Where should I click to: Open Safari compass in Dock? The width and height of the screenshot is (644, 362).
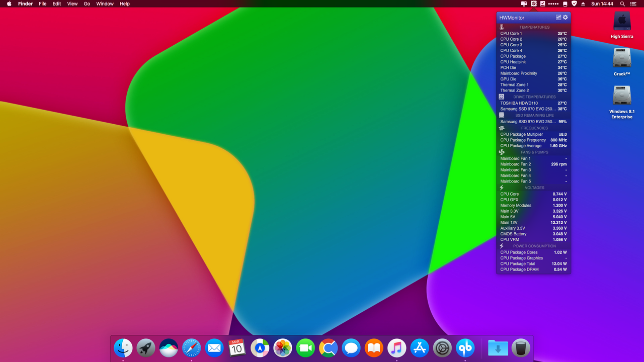pyautogui.click(x=192, y=348)
